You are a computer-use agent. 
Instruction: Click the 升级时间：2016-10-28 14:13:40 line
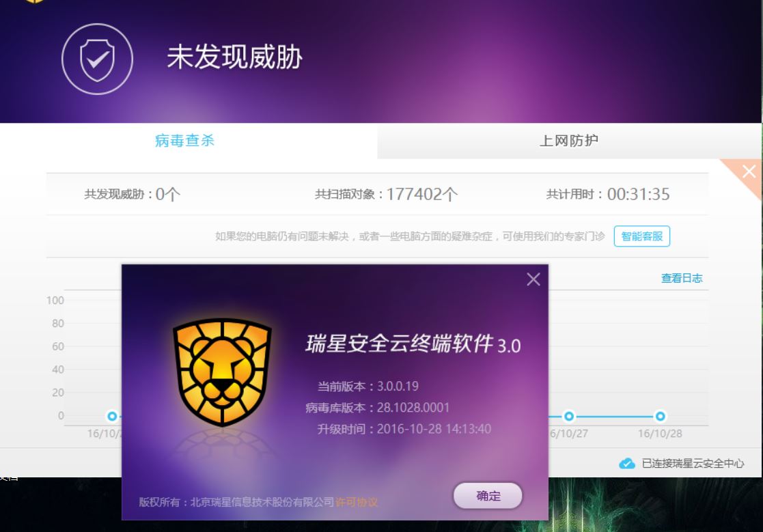pyautogui.click(x=404, y=429)
